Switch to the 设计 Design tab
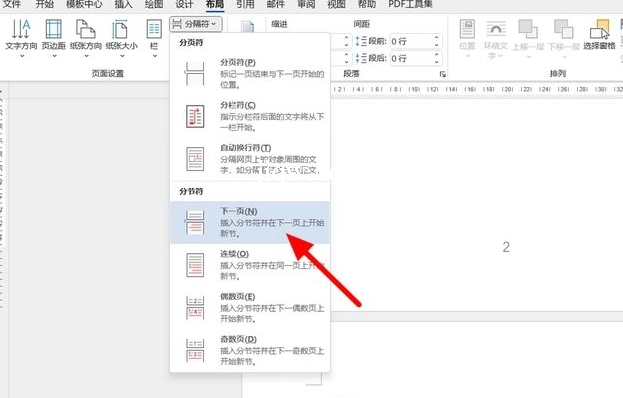Screen dimensions: 623x398 click(184, 4)
